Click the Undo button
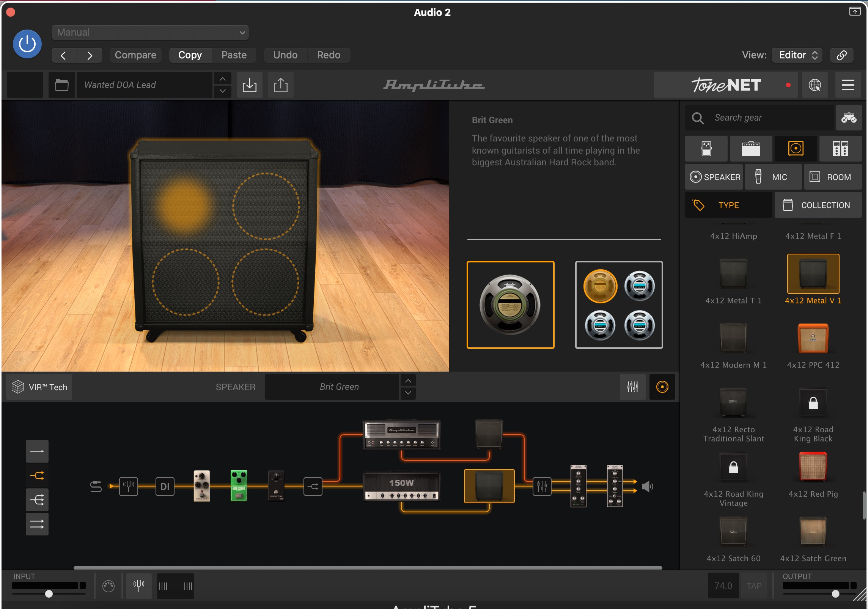 [285, 55]
